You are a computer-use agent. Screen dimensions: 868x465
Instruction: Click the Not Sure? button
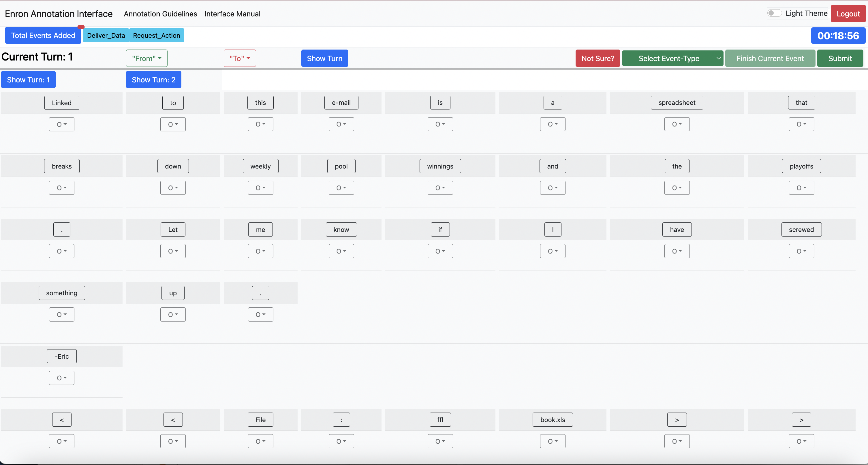[598, 58]
